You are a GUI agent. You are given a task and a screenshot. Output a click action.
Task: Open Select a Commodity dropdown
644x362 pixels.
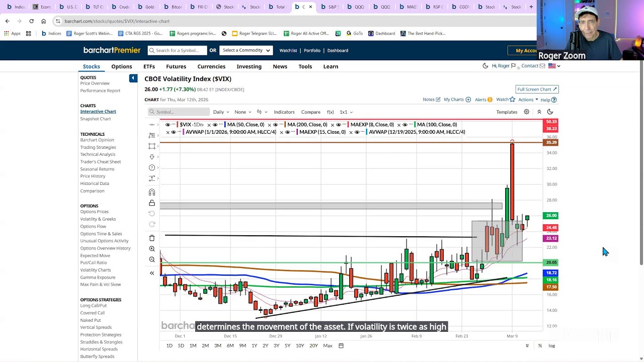pos(247,50)
